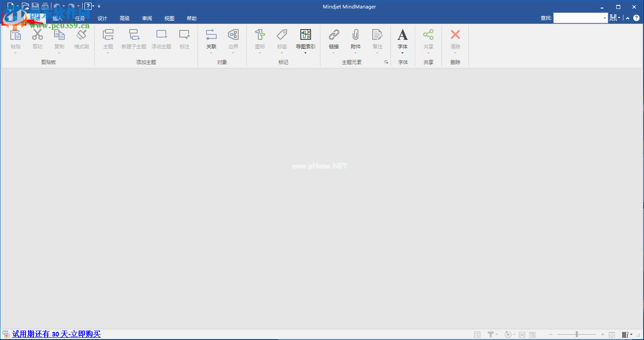
Task: Open the 查找 search box dropdown arrow
Action: (x=605, y=18)
